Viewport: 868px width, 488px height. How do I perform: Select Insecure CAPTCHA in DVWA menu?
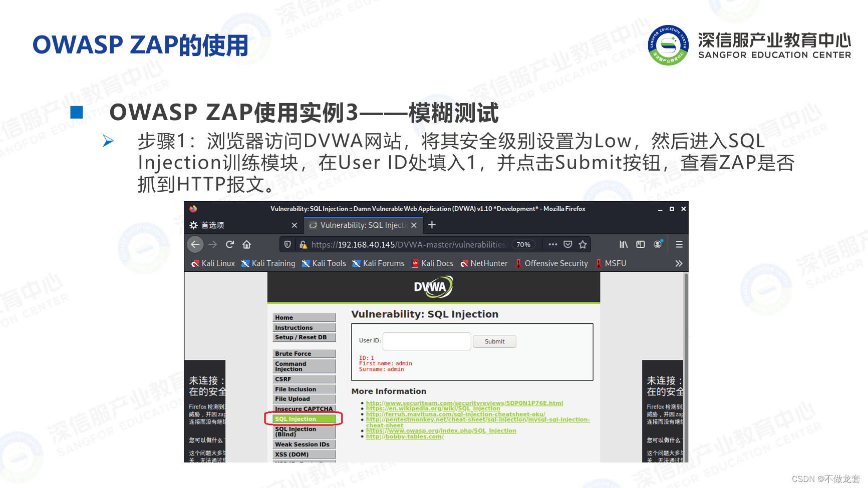(304, 409)
